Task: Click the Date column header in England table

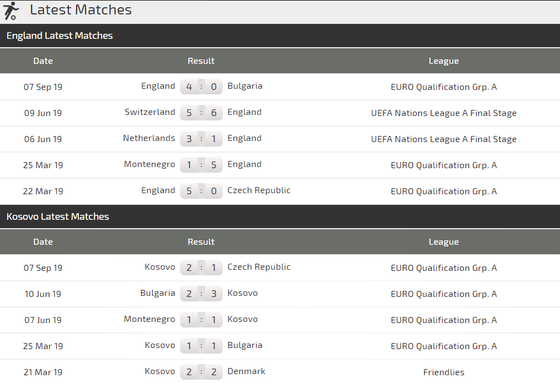Action: pyautogui.click(x=43, y=61)
